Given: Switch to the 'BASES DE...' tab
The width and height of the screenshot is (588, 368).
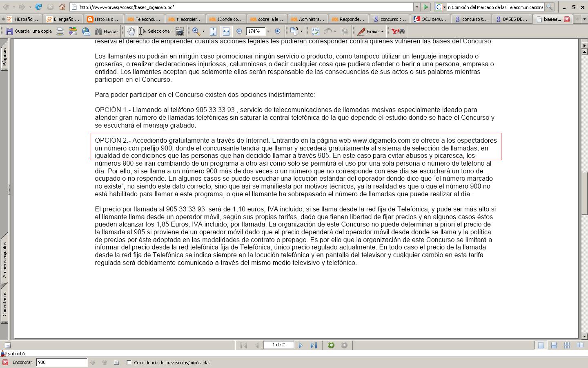Looking at the screenshot, I should tap(512, 19).
